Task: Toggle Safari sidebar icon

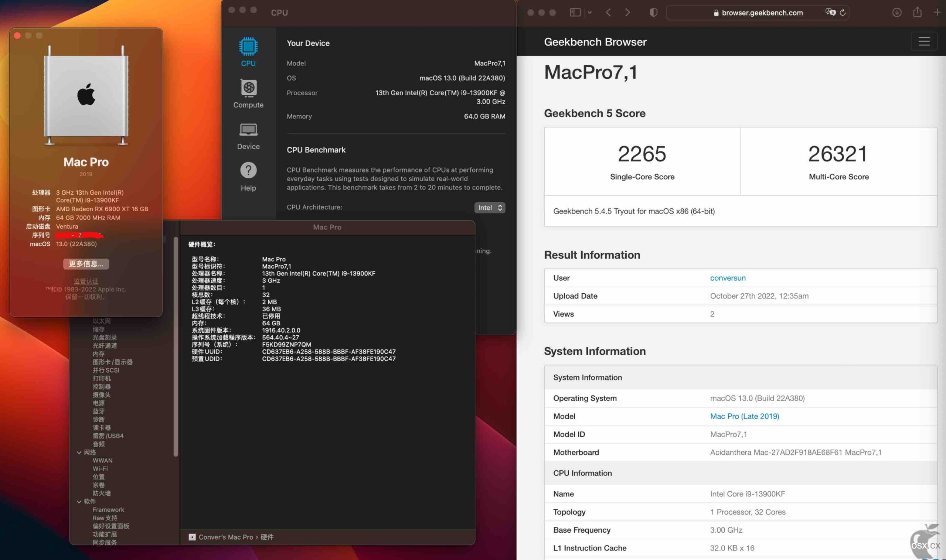Action: (575, 13)
